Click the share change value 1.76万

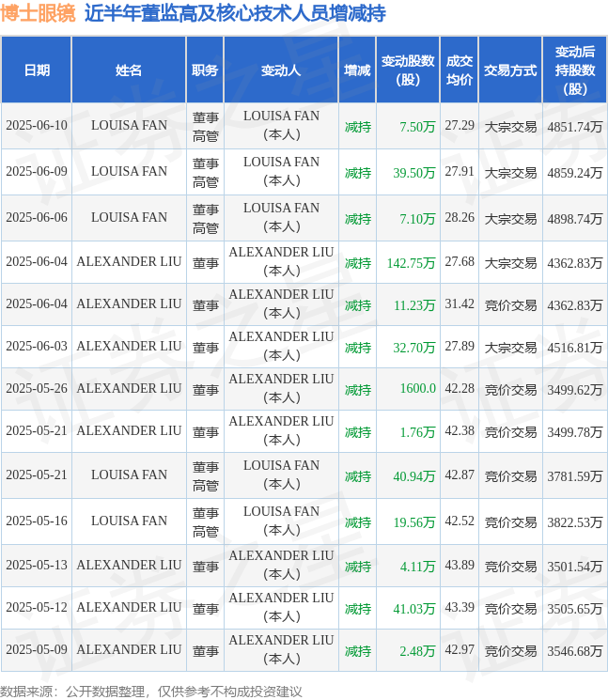[417, 432]
